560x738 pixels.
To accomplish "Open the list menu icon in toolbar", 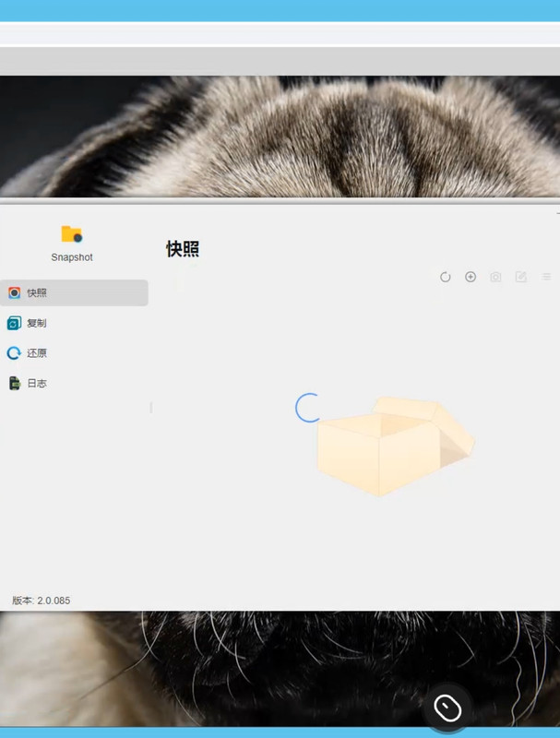I will [546, 277].
